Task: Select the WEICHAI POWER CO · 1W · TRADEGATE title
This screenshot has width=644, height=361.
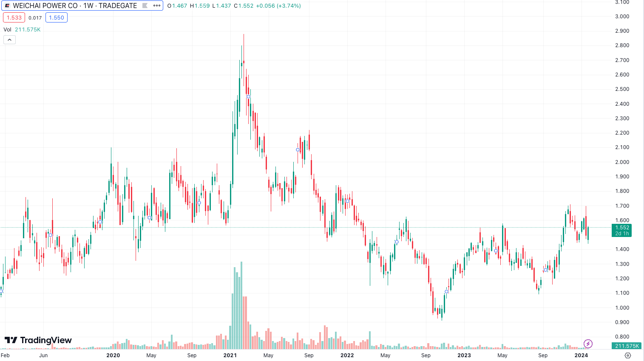Action: coord(75,6)
